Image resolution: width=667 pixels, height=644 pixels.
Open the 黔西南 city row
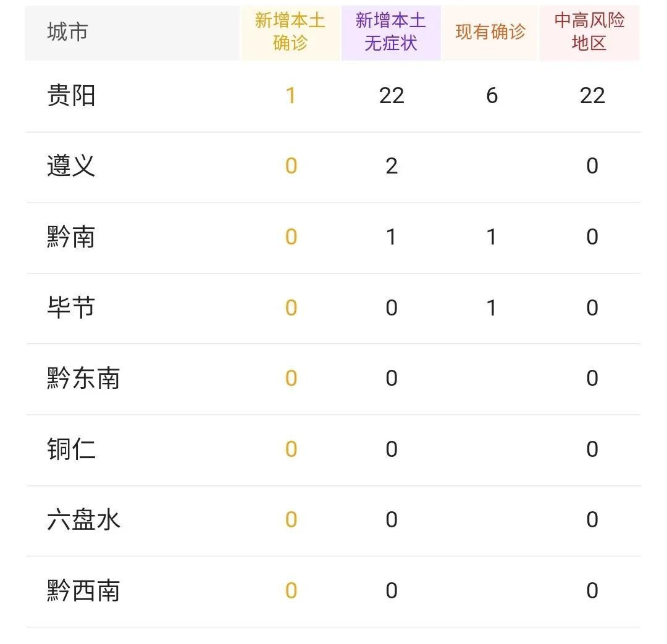pyautogui.click(x=333, y=592)
